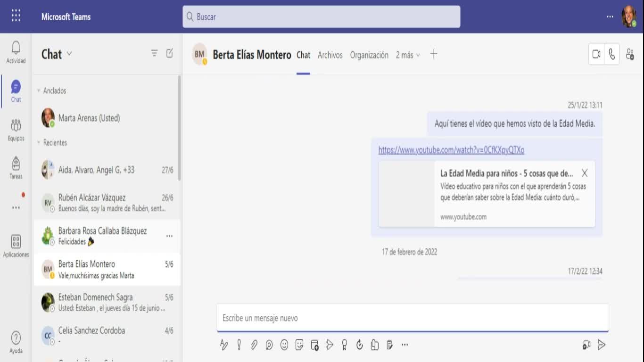Show more apps from the left rail ellipsis

pyautogui.click(x=16, y=207)
